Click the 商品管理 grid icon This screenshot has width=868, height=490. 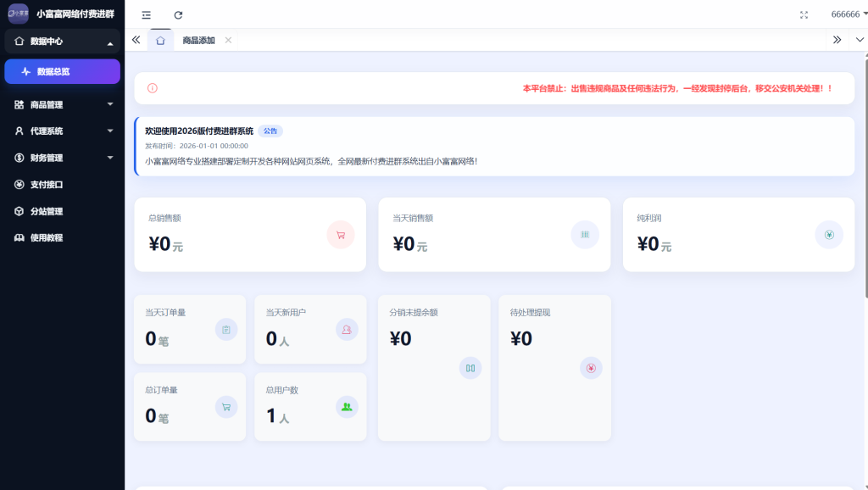pos(19,104)
